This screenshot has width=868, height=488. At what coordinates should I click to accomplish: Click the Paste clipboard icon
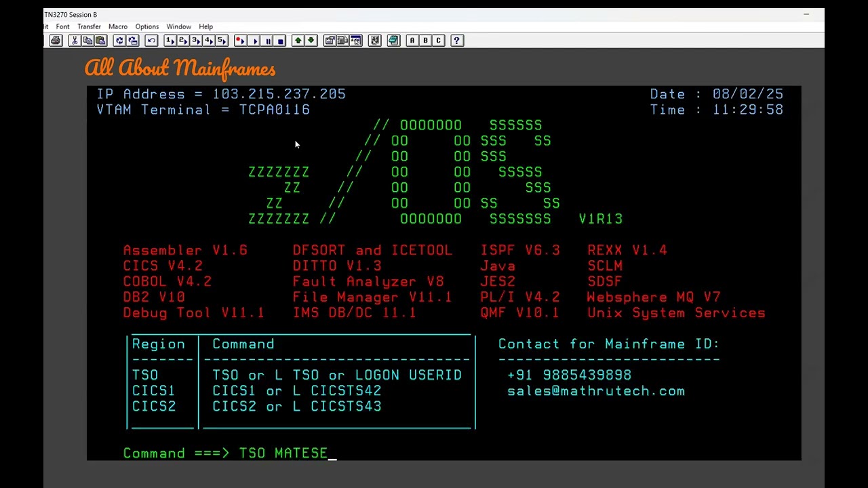click(100, 41)
